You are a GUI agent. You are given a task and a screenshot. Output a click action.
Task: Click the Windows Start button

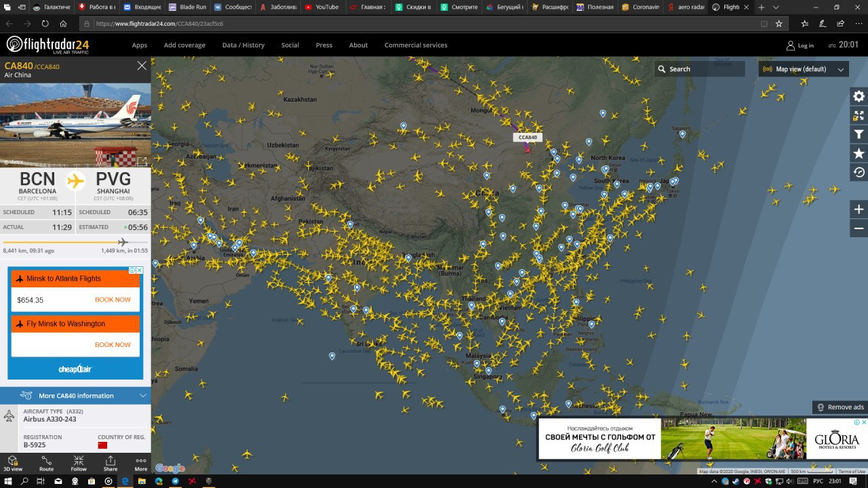(7, 481)
